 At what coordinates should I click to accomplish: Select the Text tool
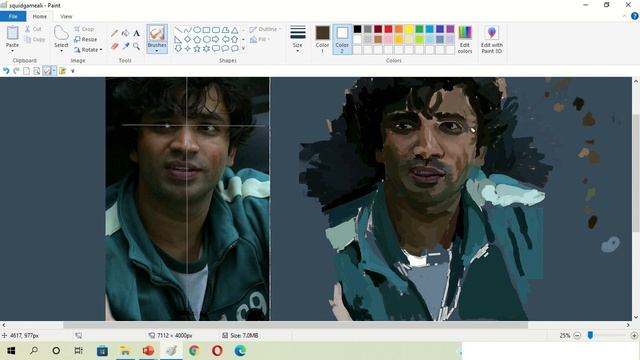[136, 33]
